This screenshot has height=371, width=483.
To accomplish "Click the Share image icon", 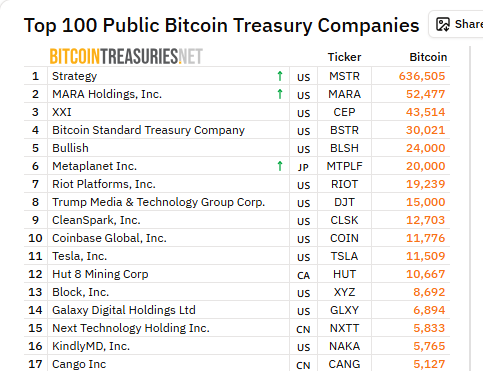I will (x=443, y=24).
